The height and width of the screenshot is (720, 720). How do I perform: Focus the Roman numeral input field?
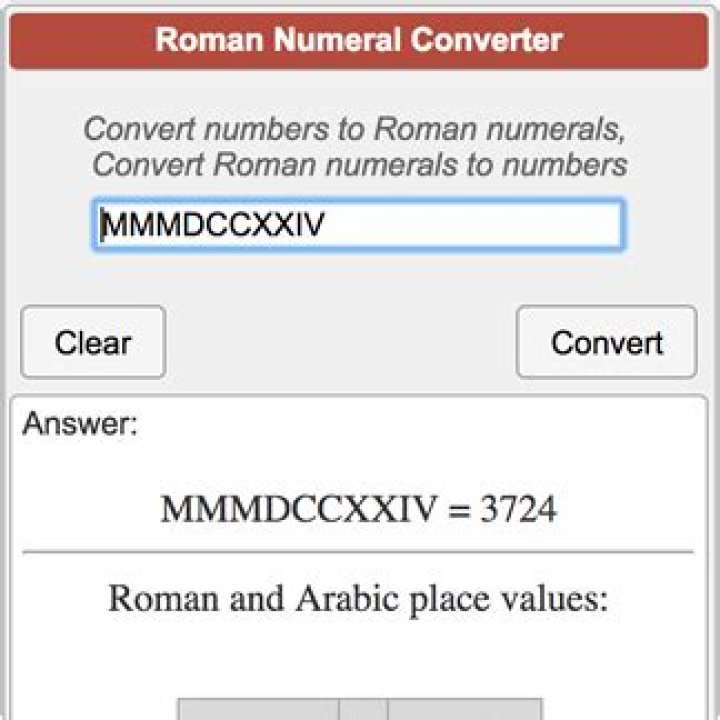click(358, 225)
